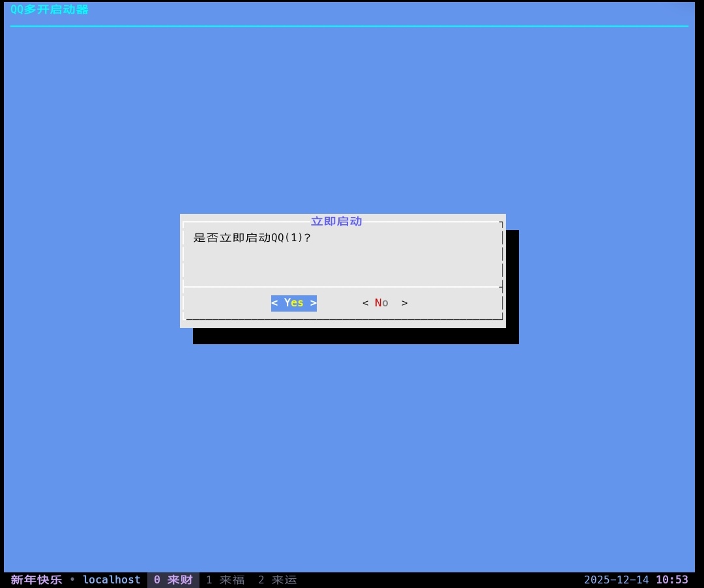Click the localhost hostname in status bar
704x588 pixels.
tap(111, 580)
